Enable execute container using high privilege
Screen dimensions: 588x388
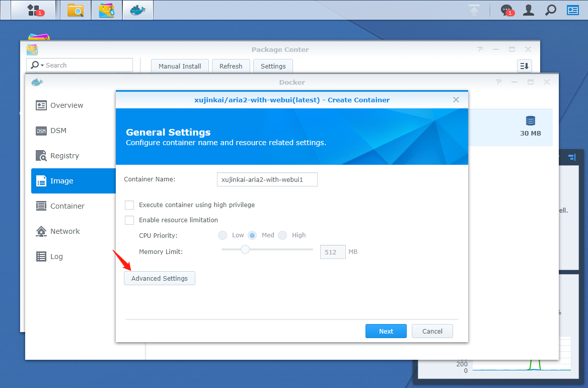[x=129, y=205]
